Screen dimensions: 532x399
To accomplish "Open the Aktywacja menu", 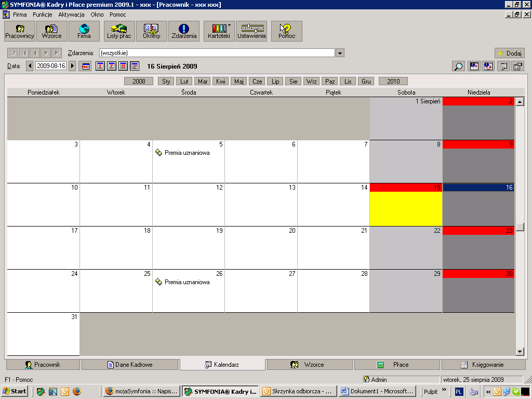I will pos(71,15).
